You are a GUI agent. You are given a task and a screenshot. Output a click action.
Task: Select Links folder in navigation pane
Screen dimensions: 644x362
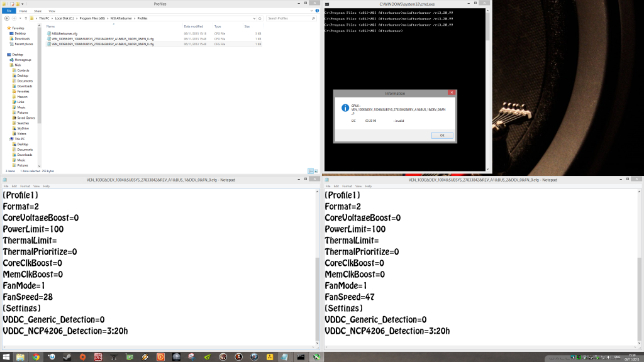21,102
